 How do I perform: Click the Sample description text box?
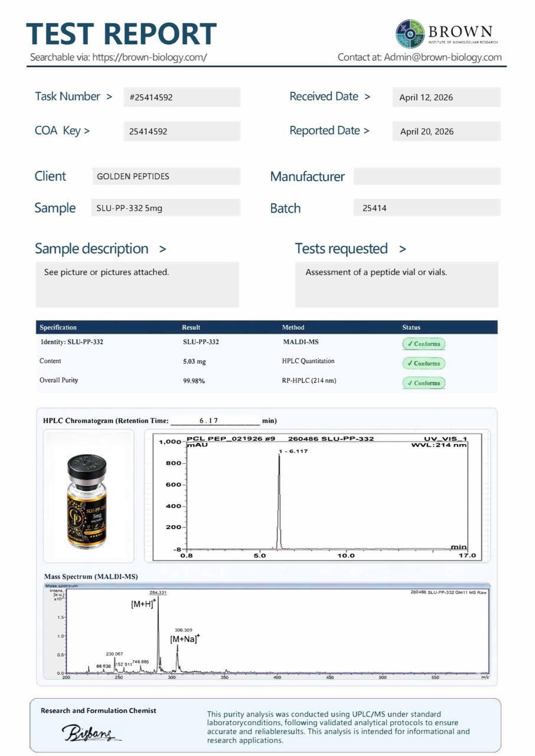[137, 284]
